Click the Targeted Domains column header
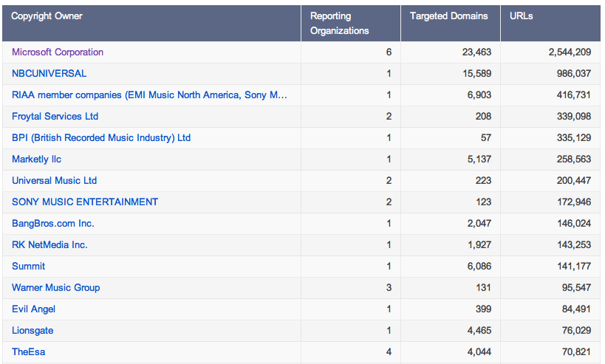This screenshot has width=605, height=364. click(448, 16)
